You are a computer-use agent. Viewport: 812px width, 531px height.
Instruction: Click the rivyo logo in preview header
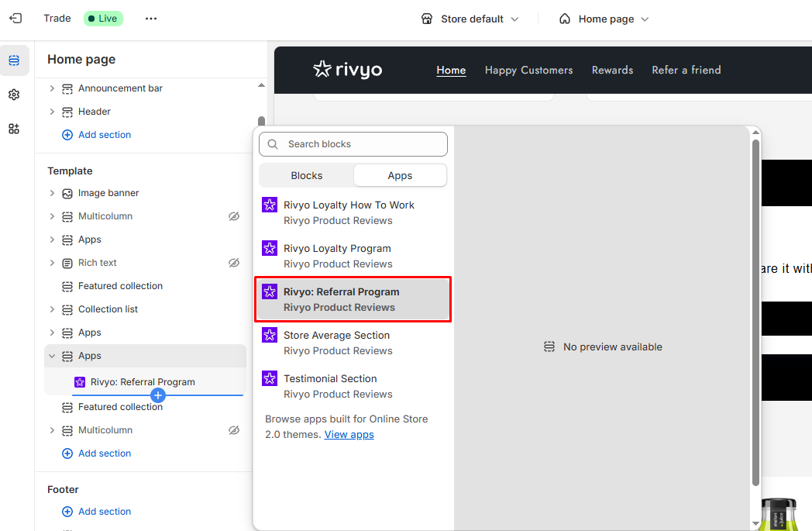[347, 70]
